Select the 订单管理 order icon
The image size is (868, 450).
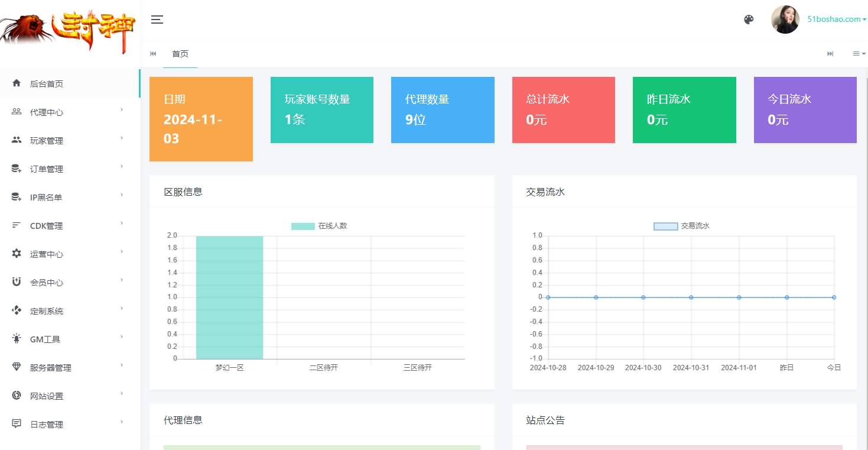pos(16,169)
